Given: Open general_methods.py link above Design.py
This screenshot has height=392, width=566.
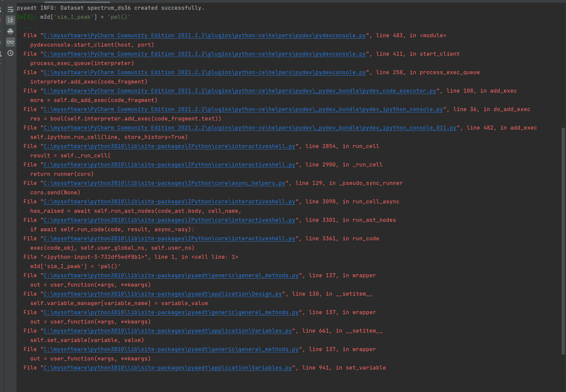Looking at the screenshot, I should click(x=171, y=276).
